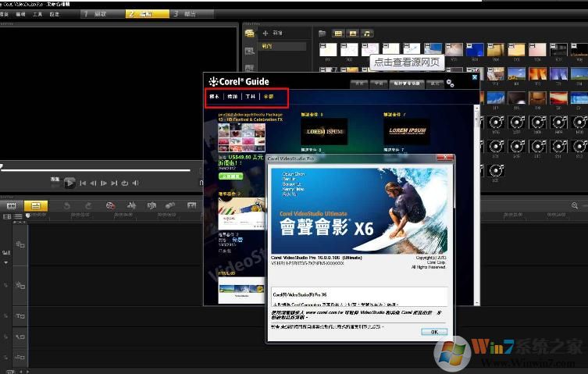The image size is (588, 374).
Task: Click the Undo arrow in timeline toolbar
Action: click(67, 205)
